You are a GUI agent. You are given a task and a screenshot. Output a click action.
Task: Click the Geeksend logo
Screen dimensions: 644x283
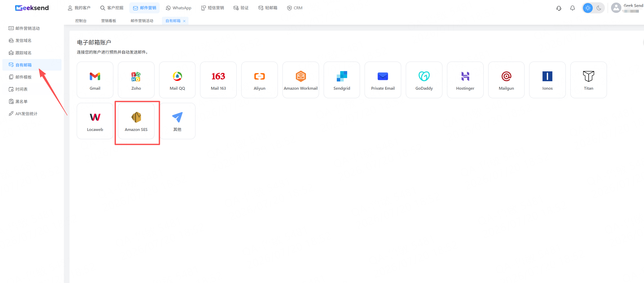[32, 8]
